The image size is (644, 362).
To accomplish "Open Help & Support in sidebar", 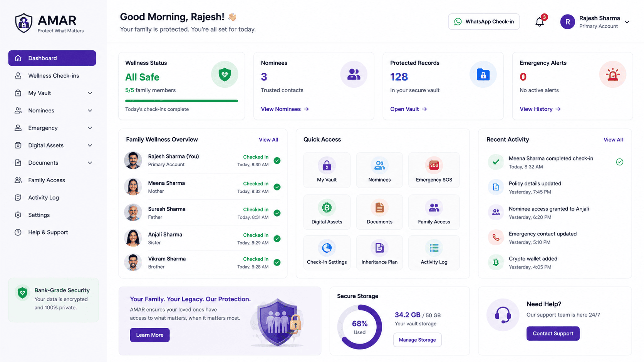I will tap(52, 232).
